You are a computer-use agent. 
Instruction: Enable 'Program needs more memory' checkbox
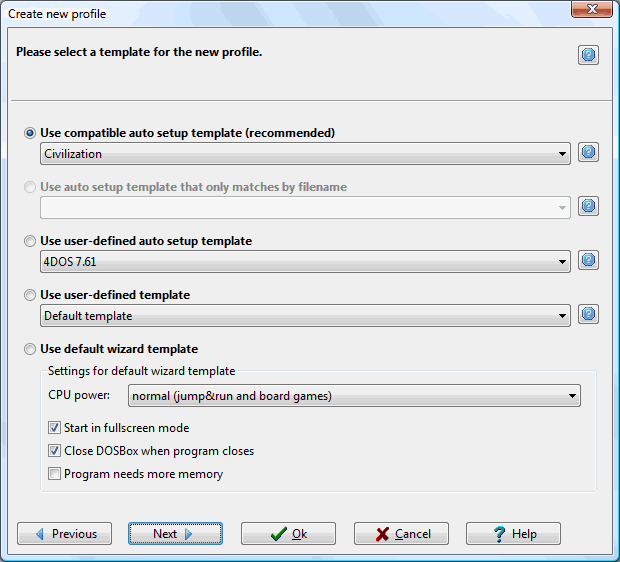coord(54,474)
